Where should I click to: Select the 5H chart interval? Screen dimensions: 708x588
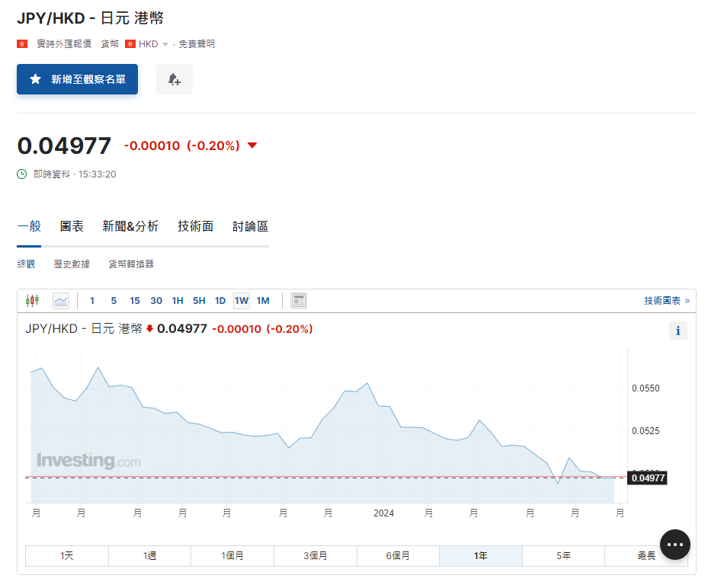coord(199,301)
